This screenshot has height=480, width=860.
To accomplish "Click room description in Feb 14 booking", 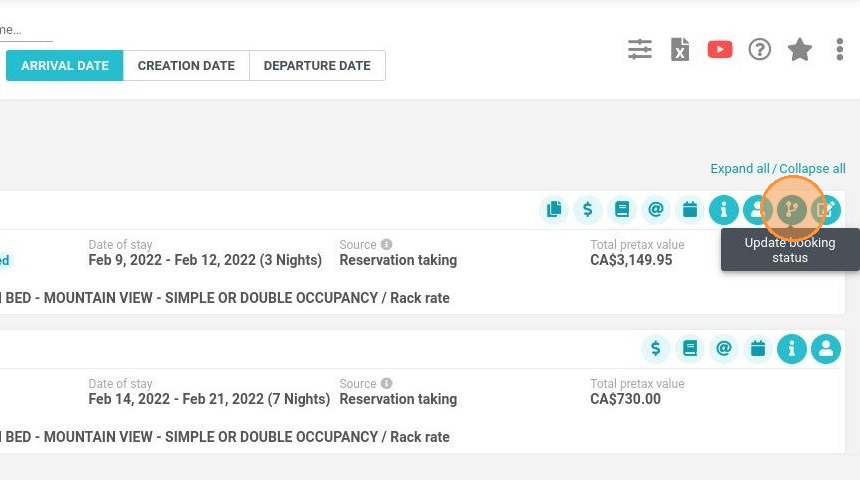I will (225, 437).
